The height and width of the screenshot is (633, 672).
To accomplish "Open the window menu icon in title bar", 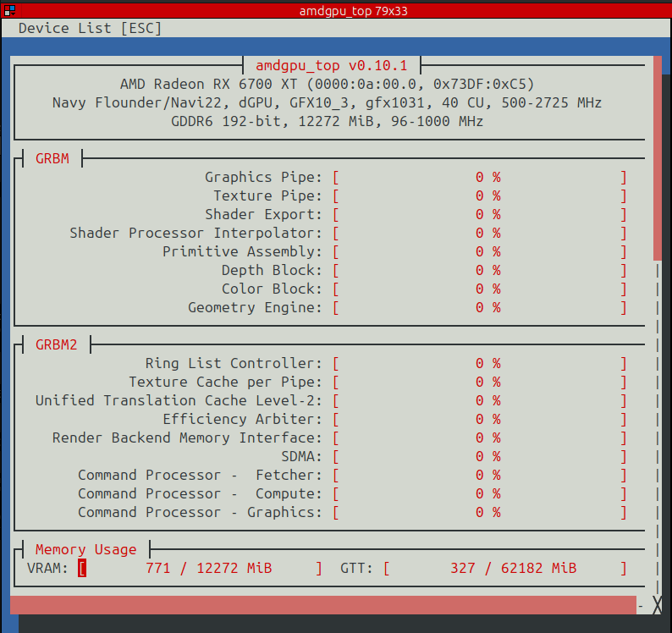I will [10, 10].
